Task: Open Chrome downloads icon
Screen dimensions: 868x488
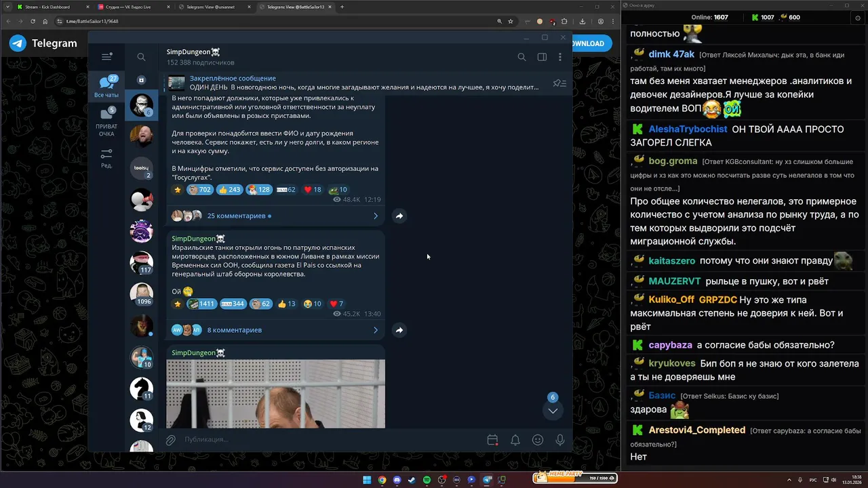Action: tap(582, 21)
